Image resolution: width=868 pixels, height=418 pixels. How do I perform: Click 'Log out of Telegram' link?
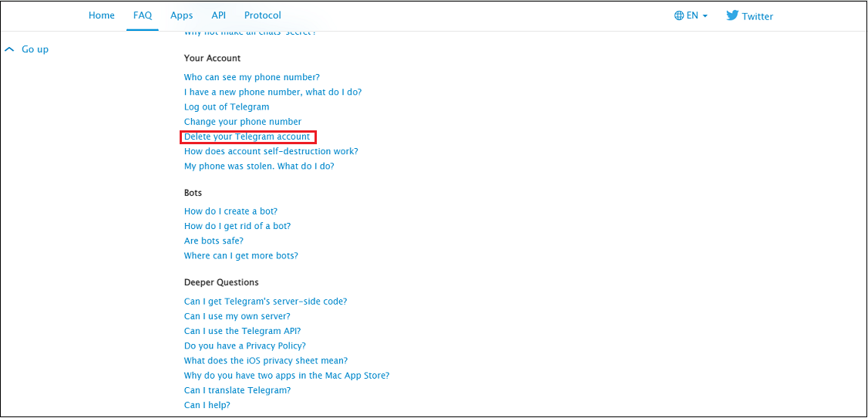coord(227,107)
